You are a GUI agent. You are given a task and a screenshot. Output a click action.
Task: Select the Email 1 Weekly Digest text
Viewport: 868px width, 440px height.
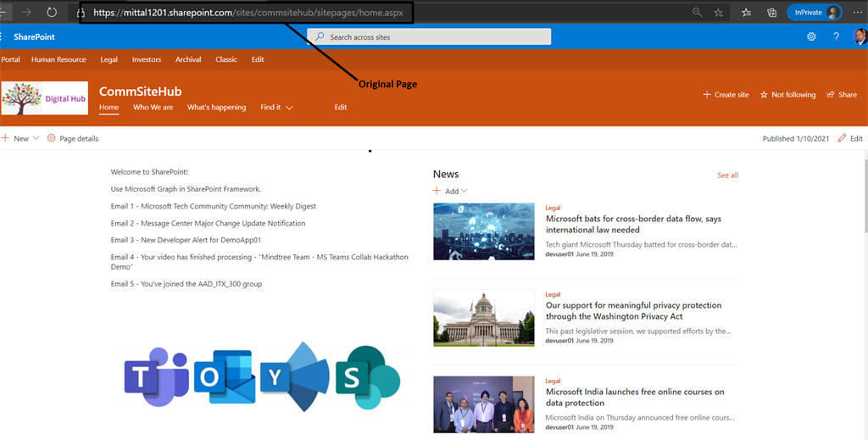click(x=213, y=206)
